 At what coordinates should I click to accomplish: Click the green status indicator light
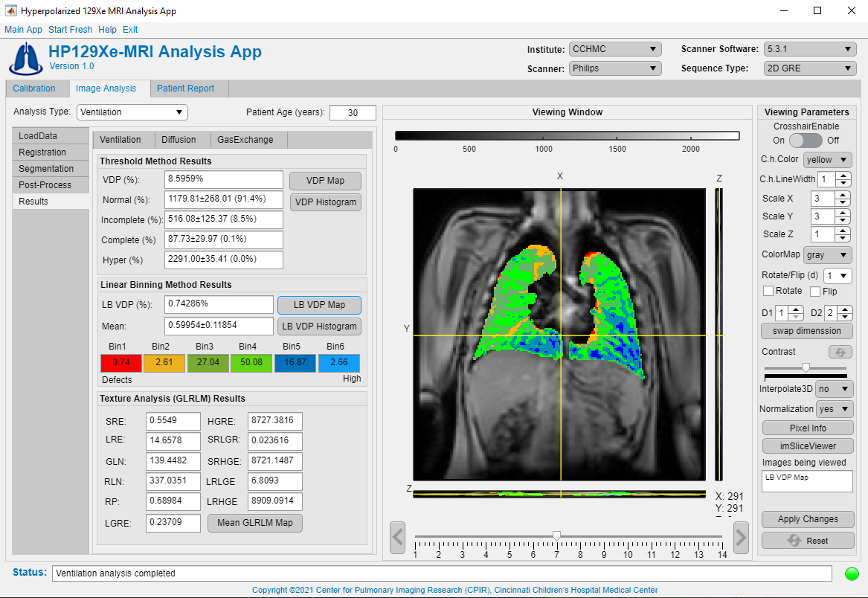pos(852,573)
